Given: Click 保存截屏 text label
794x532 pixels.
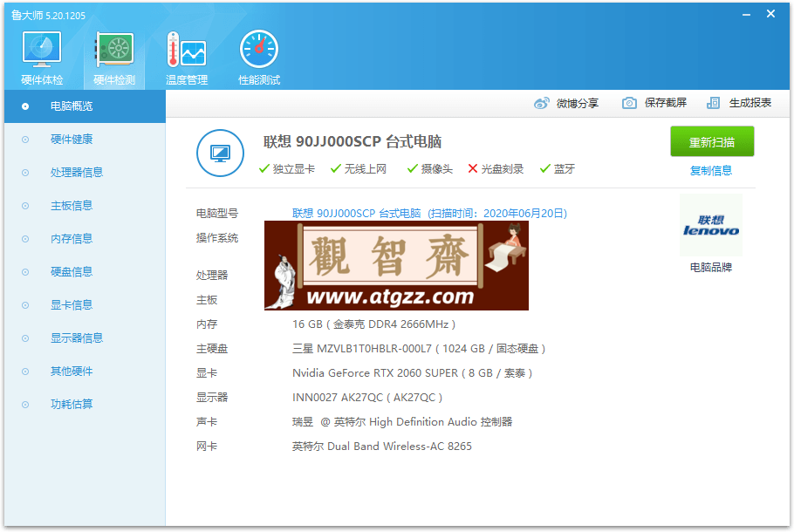Looking at the screenshot, I should [x=666, y=103].
